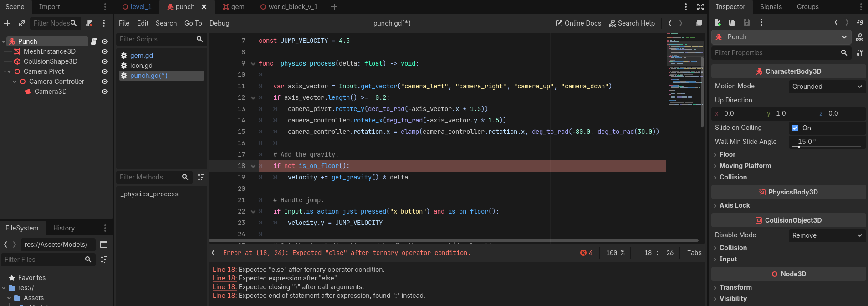Screen dimensions: 868x306
Task: Close the punch scene tab
Action: point(204,7)
